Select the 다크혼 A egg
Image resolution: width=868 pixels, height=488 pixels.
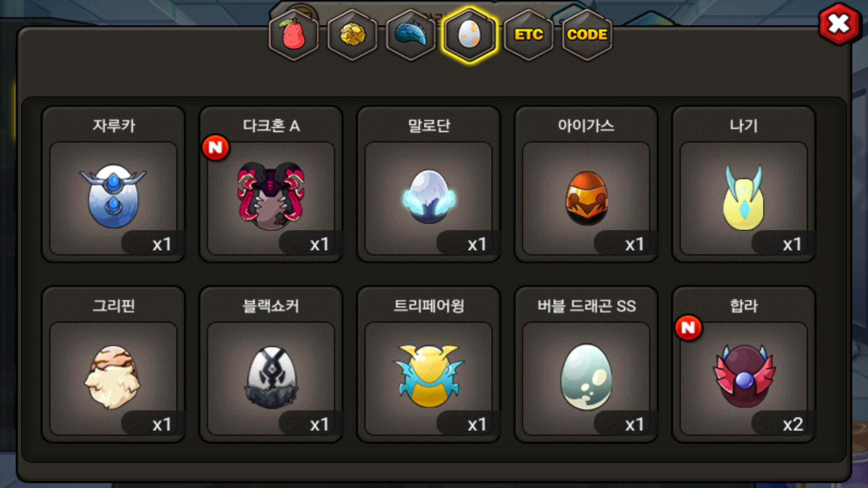pyautogui.click(x=271, y=184)
